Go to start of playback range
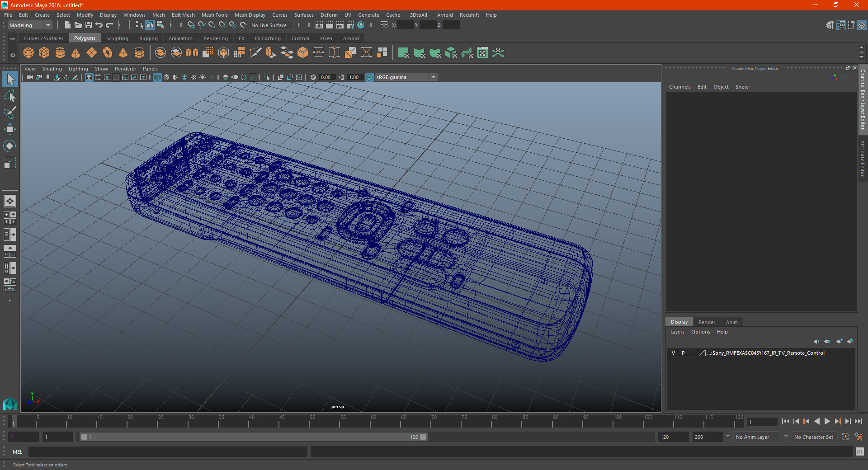The image size is (868, 470). tap(786, 421)
